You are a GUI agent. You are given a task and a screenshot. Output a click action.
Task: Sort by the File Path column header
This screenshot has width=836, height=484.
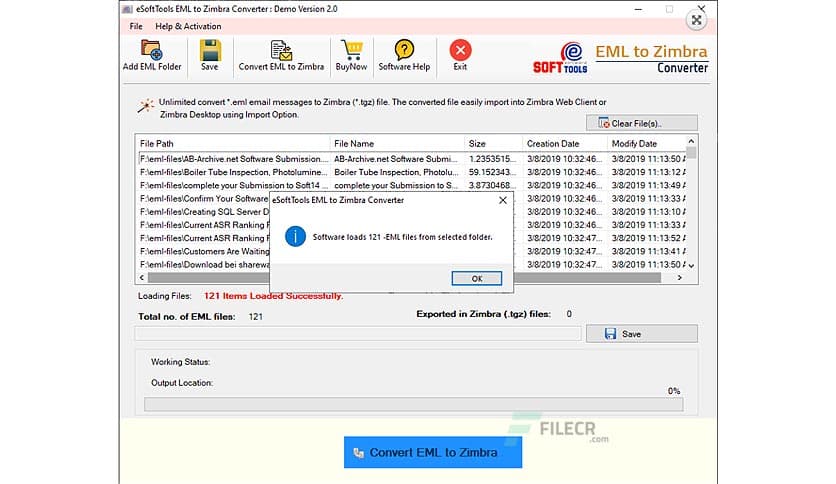[233, 143]
